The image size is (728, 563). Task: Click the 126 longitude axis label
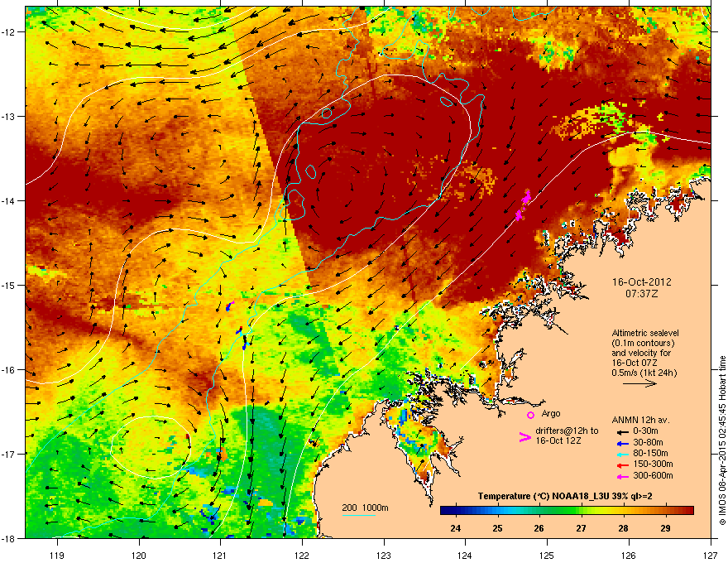pos(629,556)
